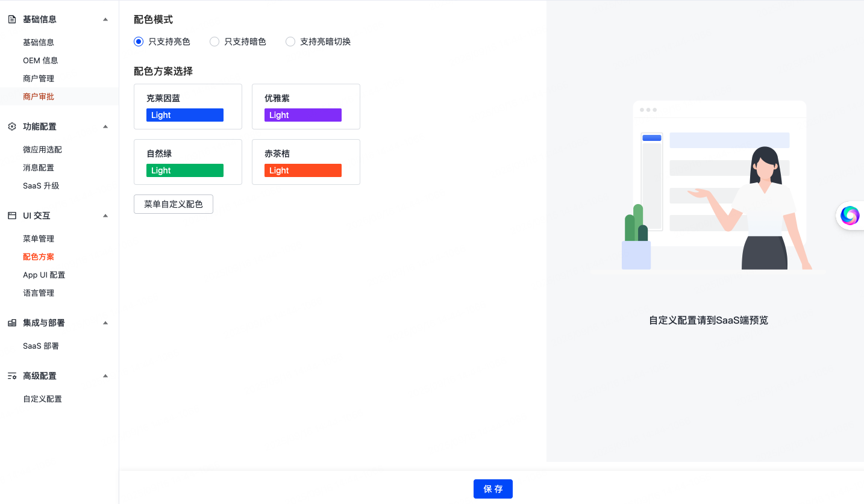Click the 保存 button

point(493,489)
